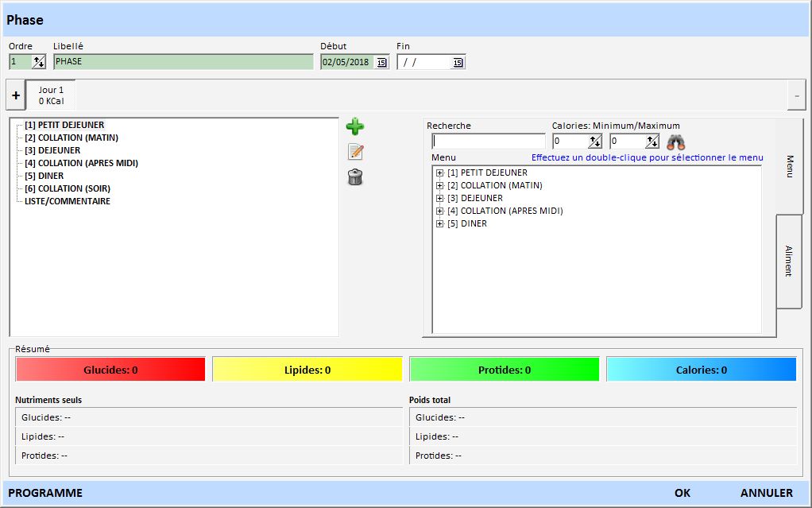This screenshot has width=812, height=508.
Task: Click the edit notepad pencil icon
Action: click(x=355, y=152)
